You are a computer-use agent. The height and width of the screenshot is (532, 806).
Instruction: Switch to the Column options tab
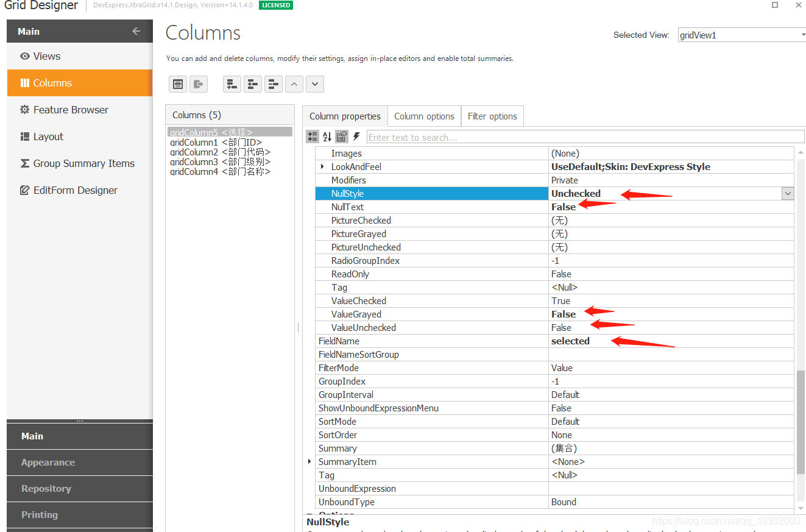click(x=424, y=116)
